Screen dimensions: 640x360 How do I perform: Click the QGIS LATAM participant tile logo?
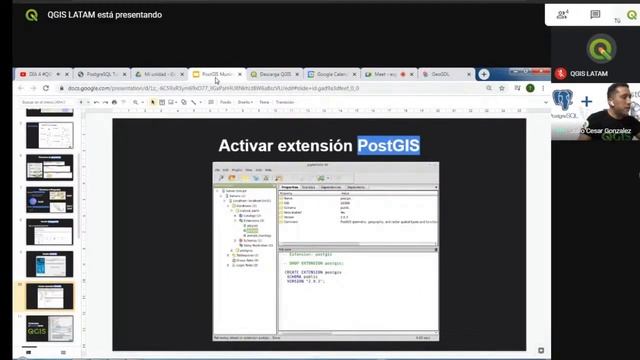[x=601, y=49]
